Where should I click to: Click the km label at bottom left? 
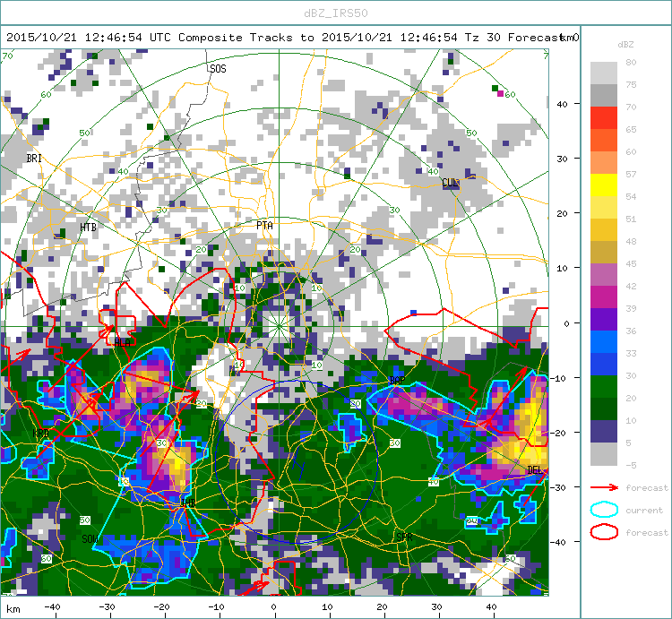[x=13, y=609]
